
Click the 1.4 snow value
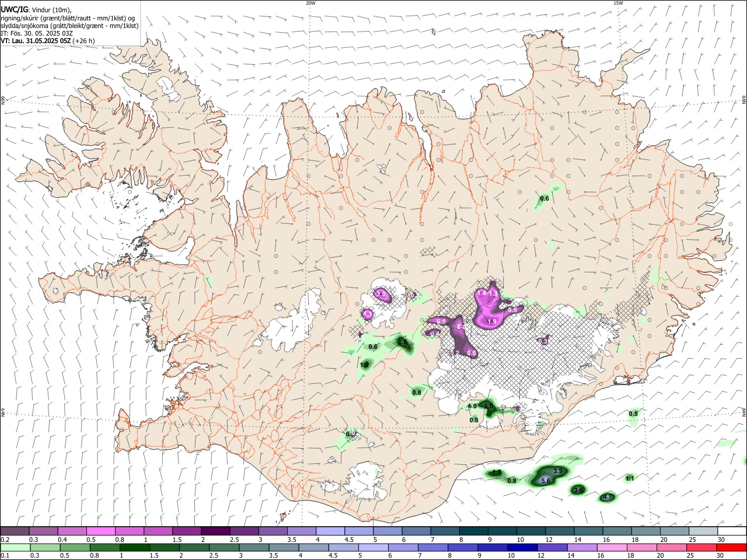click(x=482, y=294)
